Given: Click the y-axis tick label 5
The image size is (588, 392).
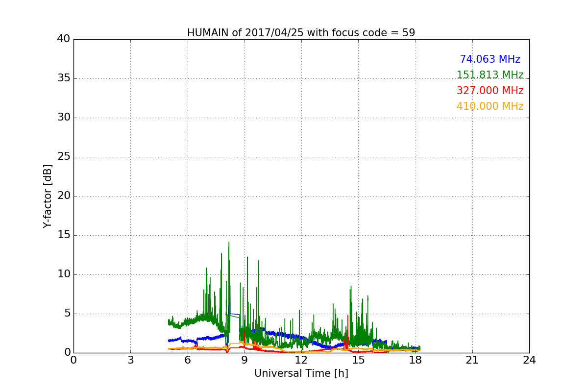Looking at the screenshot, I should pos(67,314).
